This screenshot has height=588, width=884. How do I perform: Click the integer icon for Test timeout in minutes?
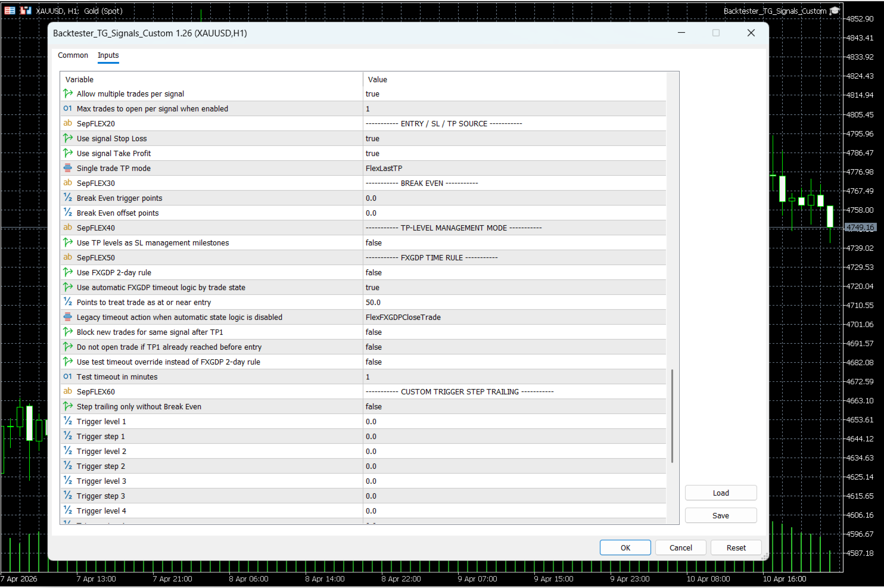(x=68, y=377)
